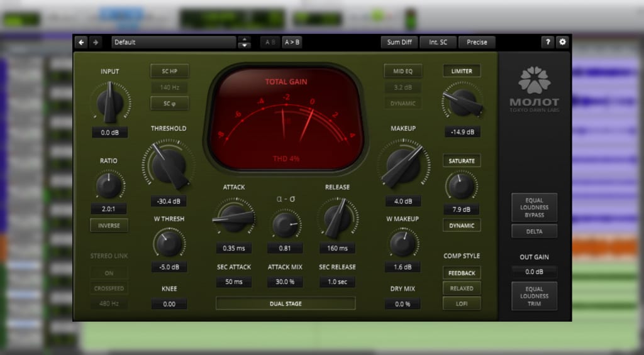This screenshot has width=644, height=355.
Task: Edit the SEC RELEASE 1.0 sec field
Action: (x=337, y=282)
